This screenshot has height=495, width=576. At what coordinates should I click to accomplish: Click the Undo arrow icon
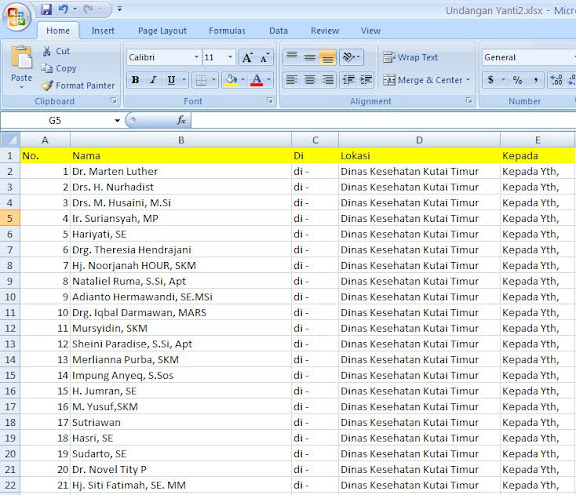pos(63,9)
